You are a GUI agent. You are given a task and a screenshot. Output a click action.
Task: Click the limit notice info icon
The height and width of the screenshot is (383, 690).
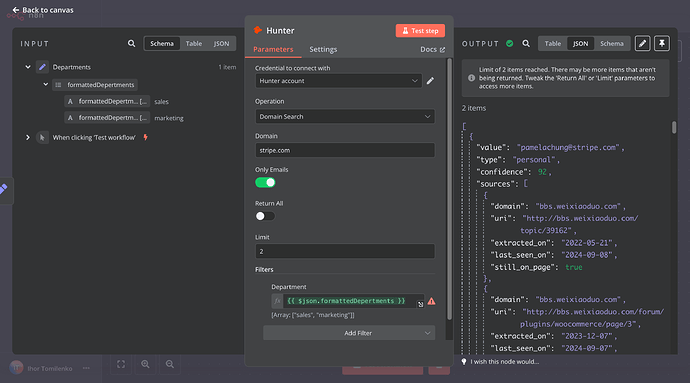471,78
